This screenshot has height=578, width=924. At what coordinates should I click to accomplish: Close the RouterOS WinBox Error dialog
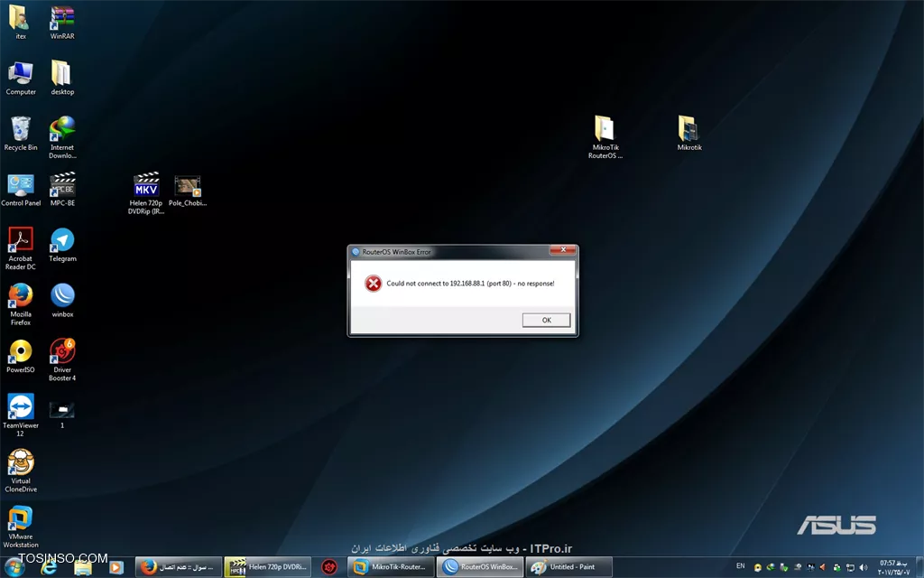565,252
